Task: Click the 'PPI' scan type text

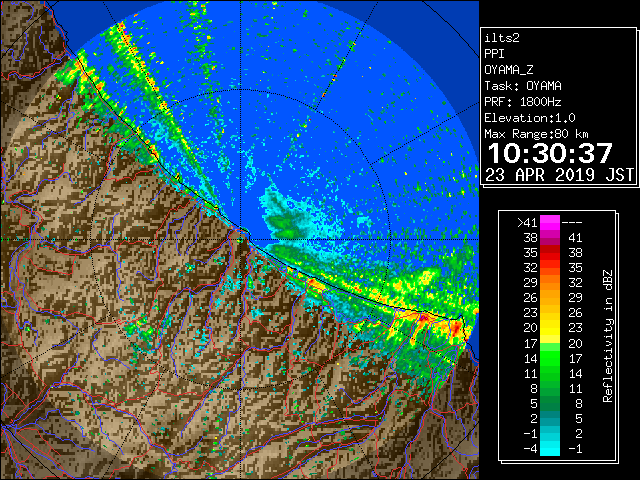Action: tap(494, 54)
